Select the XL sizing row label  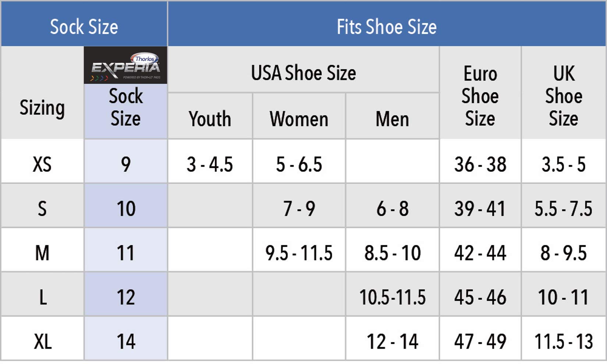coord(43,341)
